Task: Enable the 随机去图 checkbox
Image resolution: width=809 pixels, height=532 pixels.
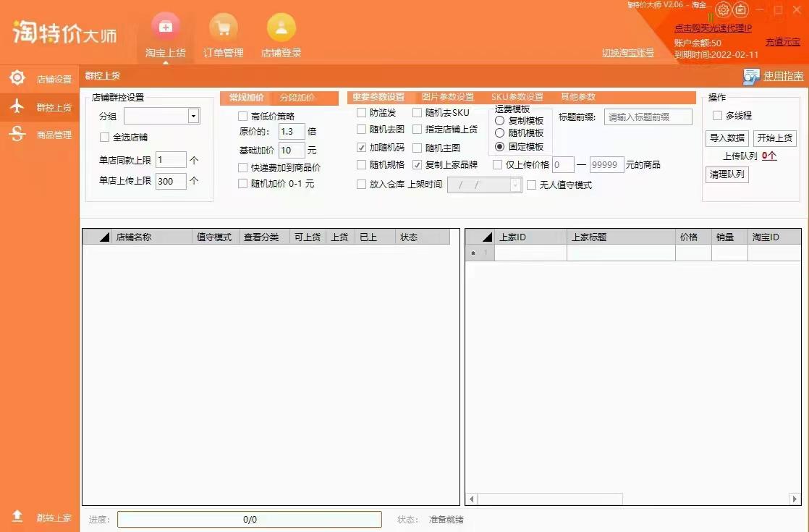Action: (361, 129)
